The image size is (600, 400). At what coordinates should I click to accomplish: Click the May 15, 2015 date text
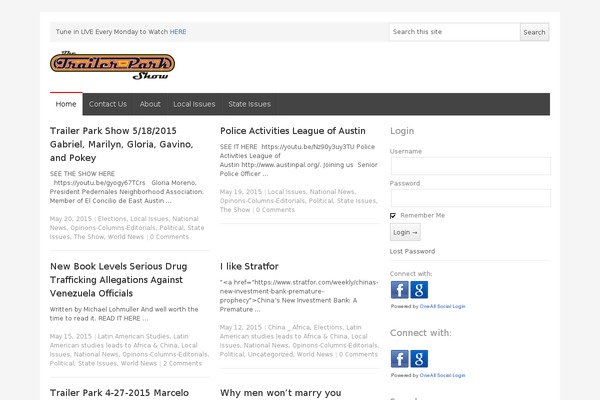(x=71, y=336)
